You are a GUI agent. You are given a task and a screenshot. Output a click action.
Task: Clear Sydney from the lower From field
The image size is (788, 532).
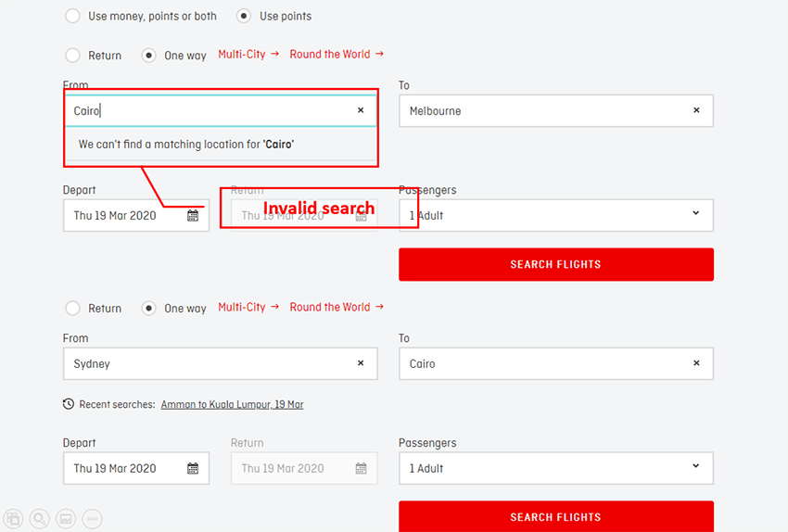pos(361,363)
